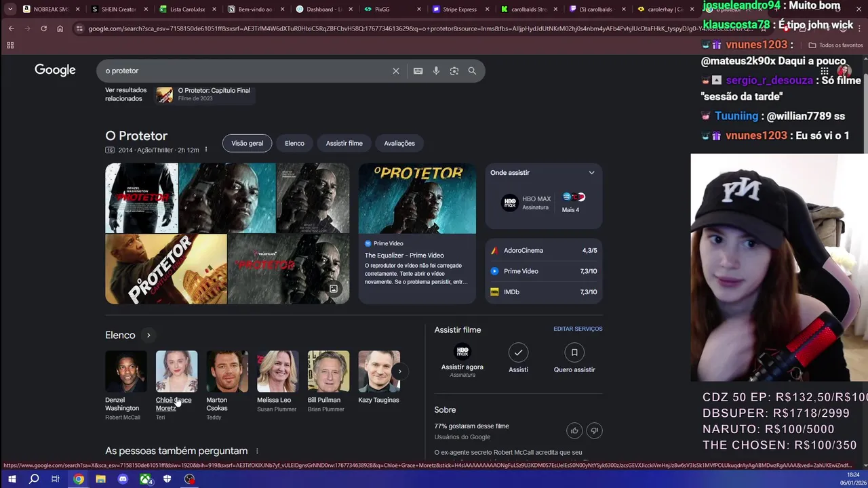Go to the browser home page
The image size is (868, 488).
pyautogui.click(x=60, y=28)
